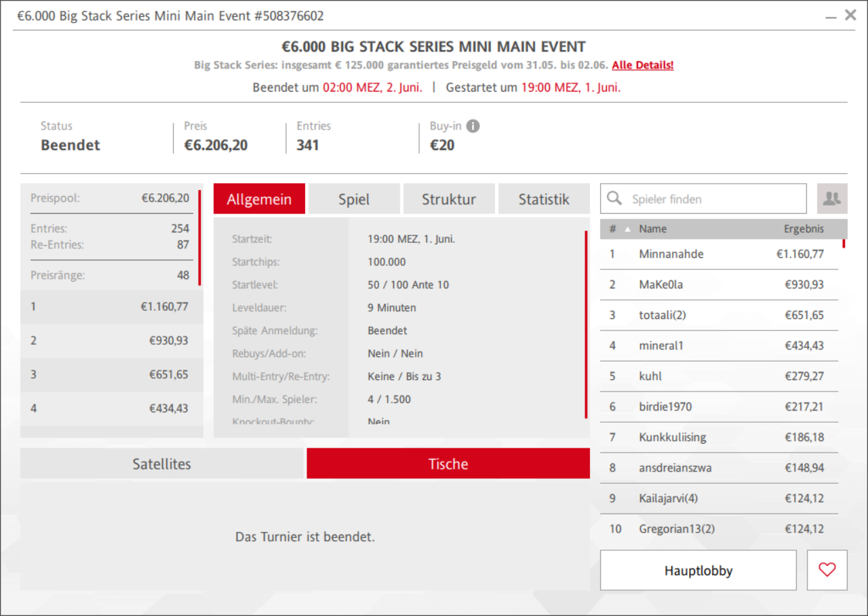Viewport: 868px width, 616px height.
Task: Select player Kunkkuliising row
Action: click(719, 438)
